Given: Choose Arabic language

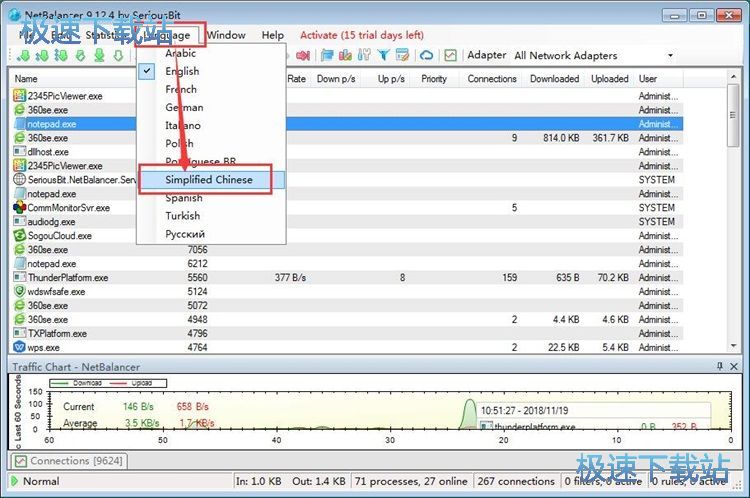Looking at the screenshot, I should click(210, 53).
